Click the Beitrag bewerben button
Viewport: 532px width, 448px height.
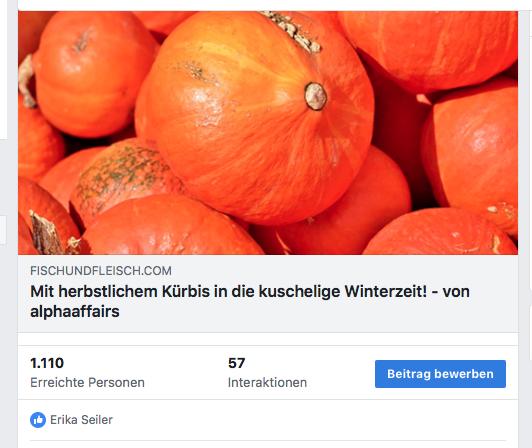click(440, 374)
